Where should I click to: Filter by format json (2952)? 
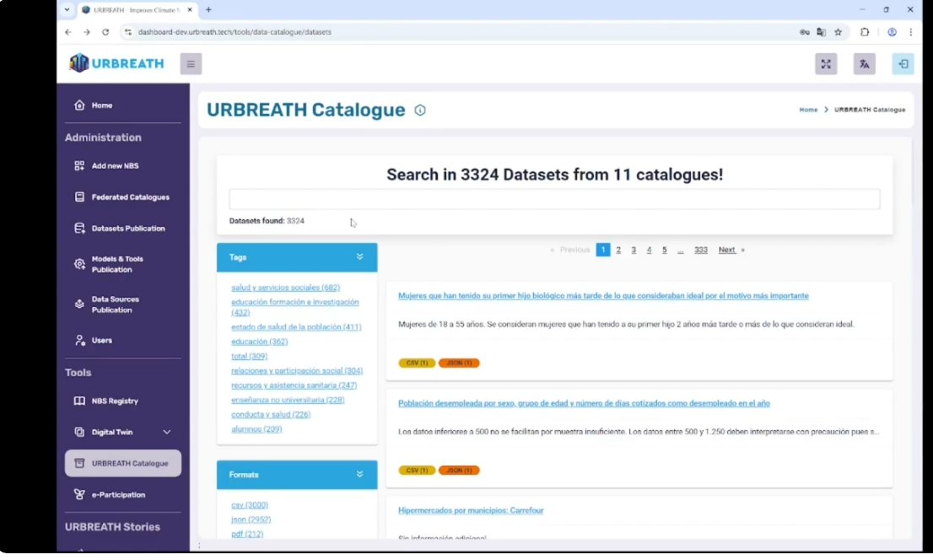(x=251, y=520)
